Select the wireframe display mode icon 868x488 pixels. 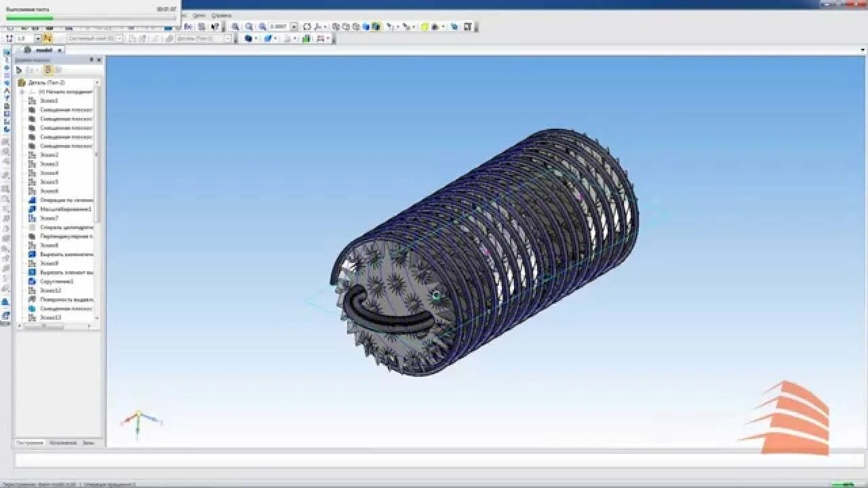336,26
